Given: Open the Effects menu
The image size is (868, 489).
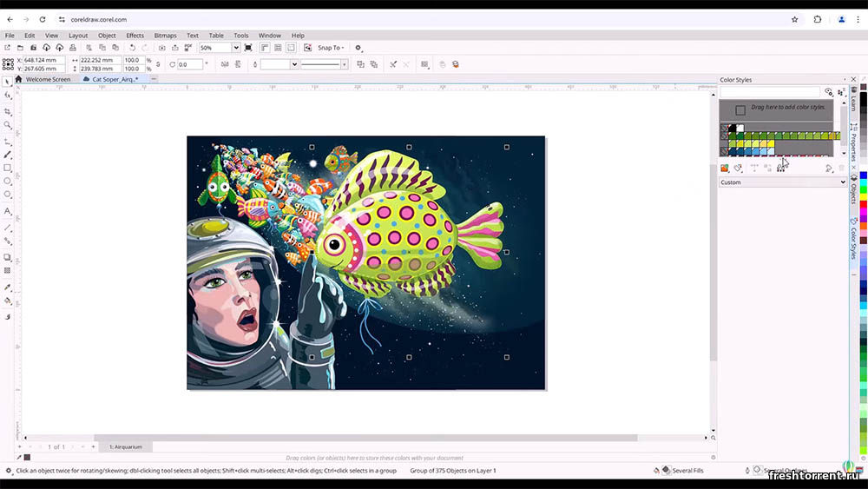Looking at the screenshot, I should [135, 36].
